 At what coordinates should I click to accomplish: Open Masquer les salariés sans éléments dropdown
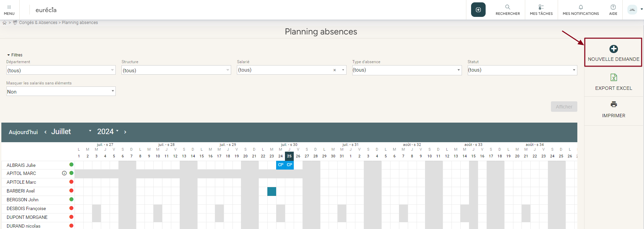(x=61, y=92)
